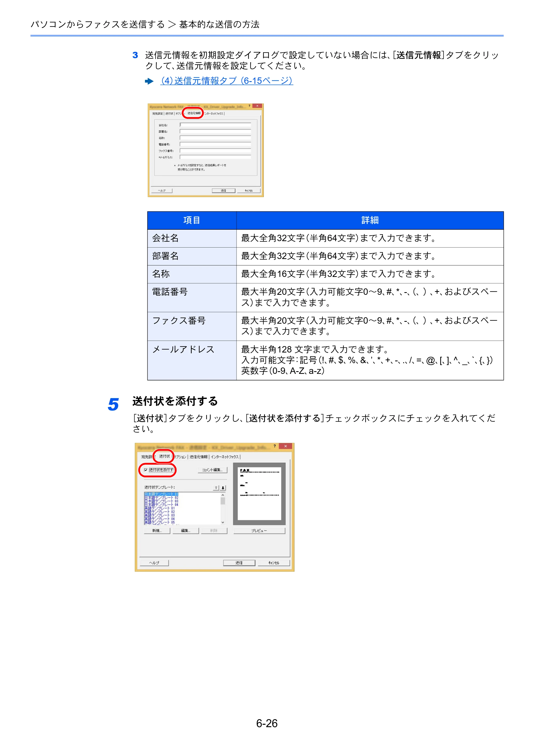534x756 pixels.
Task: Click the 名称 input field
Action: click(215, 138)
